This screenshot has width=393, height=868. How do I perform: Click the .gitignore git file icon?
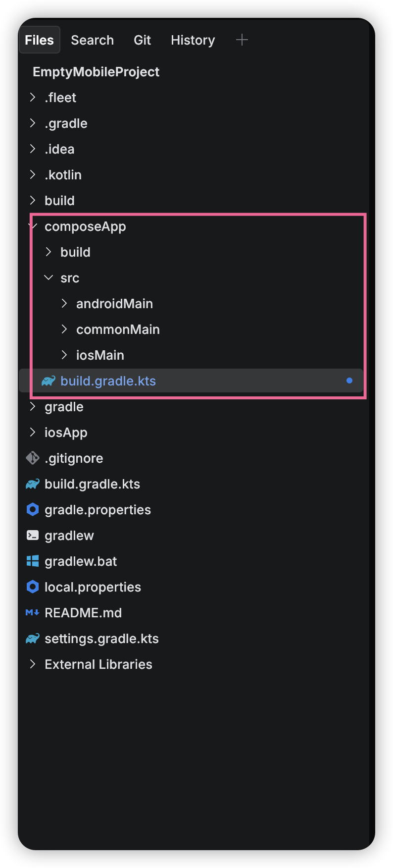point(33,458)
